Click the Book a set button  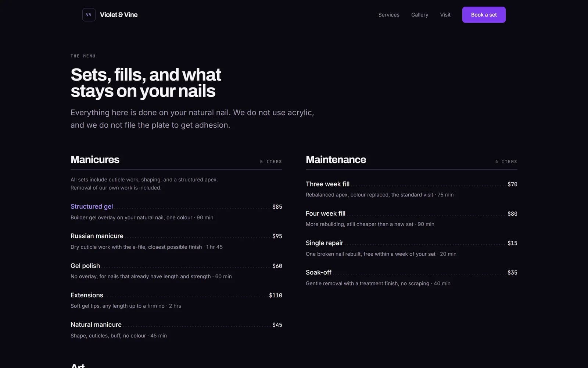pos(484,15)
